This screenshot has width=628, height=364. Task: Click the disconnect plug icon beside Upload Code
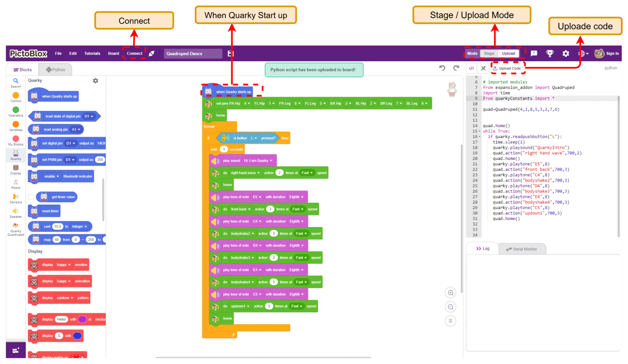click(x=483, y=68)
